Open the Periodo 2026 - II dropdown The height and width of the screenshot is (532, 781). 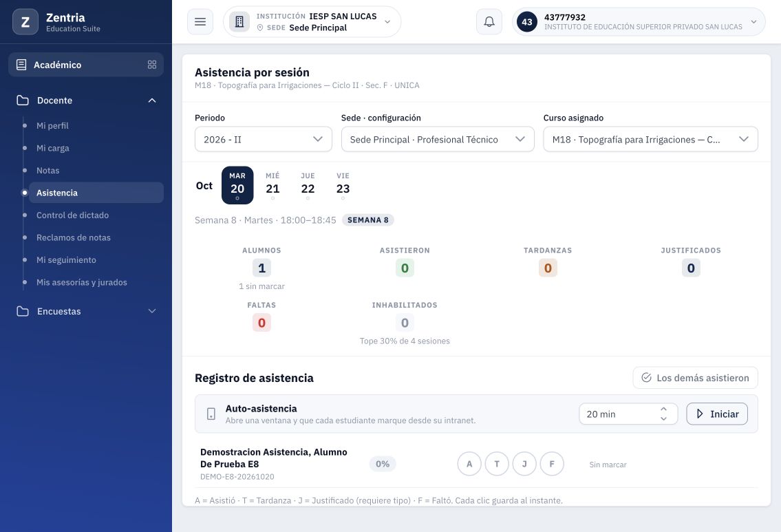[263, 140]
